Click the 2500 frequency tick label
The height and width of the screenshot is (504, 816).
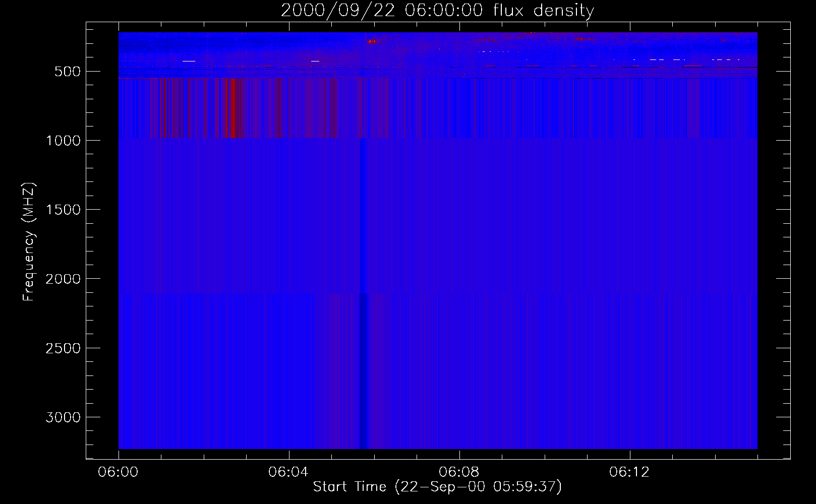[63, 348]
